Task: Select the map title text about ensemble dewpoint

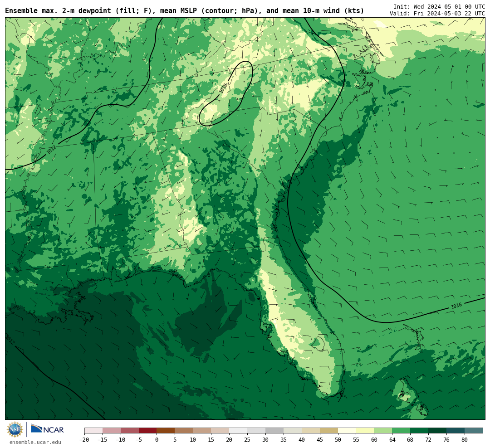Action: click(x=184, y=10)
